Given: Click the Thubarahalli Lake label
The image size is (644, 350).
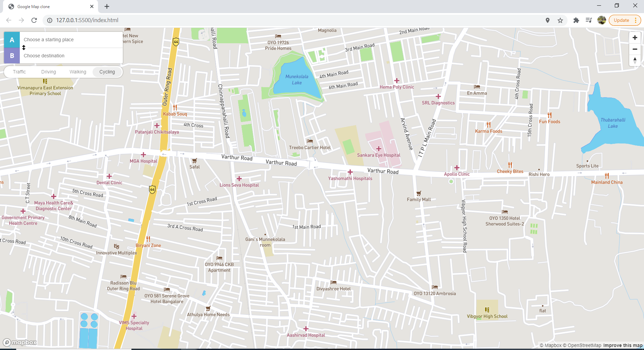Looking at the screenshot, I should [613, 123].
